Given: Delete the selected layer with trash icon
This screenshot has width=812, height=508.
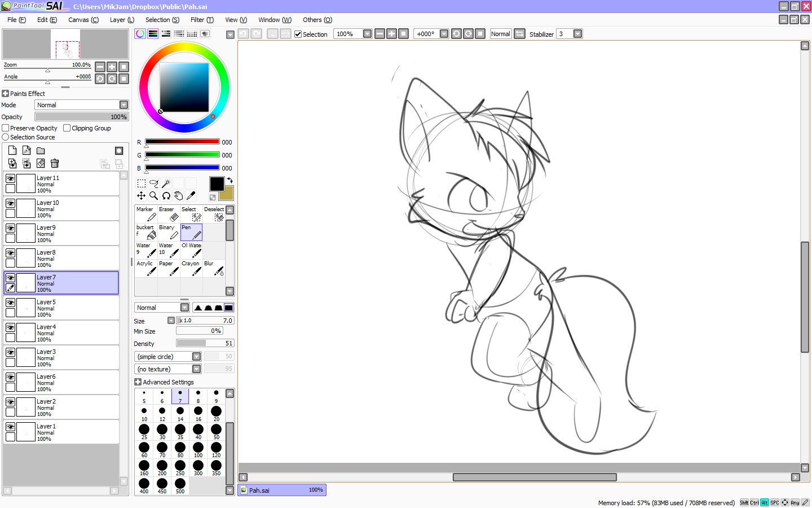Looking at the screenshot, I should [55, 163].
